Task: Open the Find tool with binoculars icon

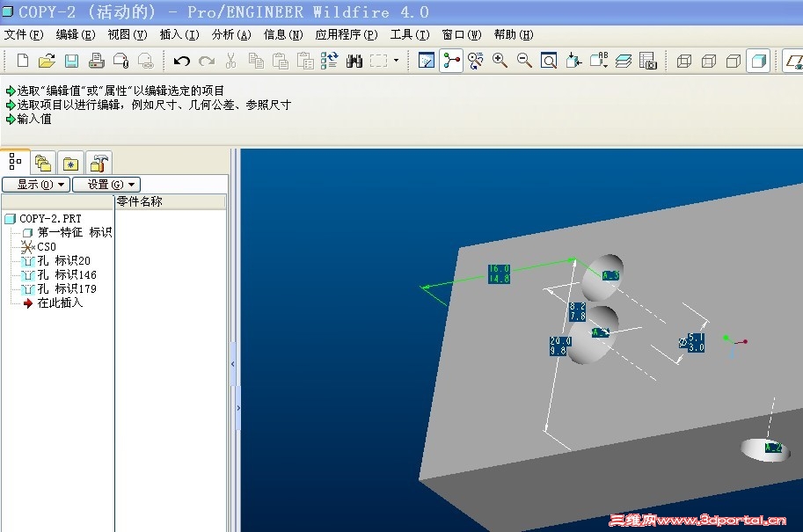Action: 354,61
